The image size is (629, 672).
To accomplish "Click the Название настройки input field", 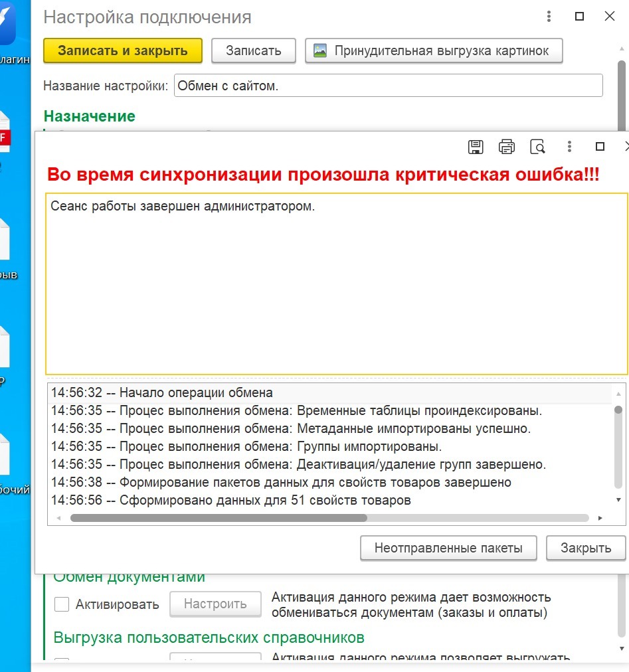I will pyautogui.click(x=388, y=86).
